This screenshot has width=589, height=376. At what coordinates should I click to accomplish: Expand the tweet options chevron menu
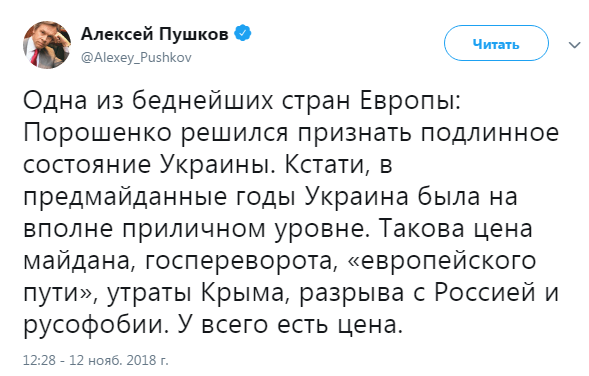pos(574,45)
